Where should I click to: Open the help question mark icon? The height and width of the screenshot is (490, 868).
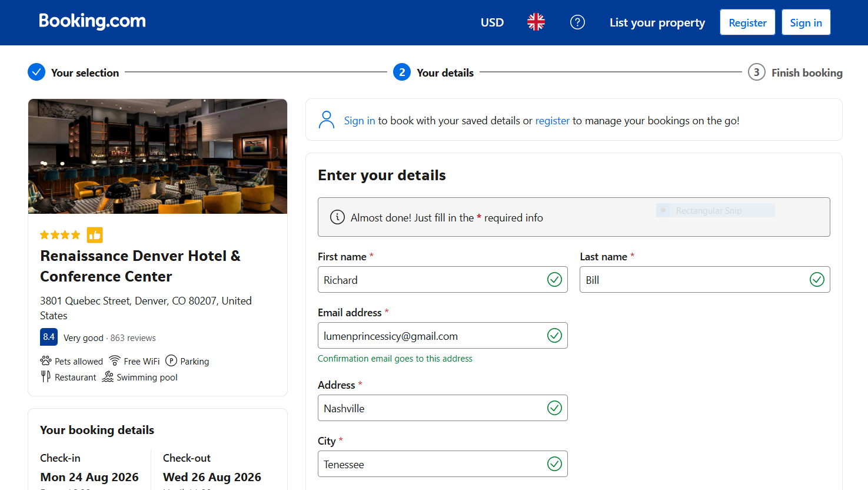coord(577,22)
